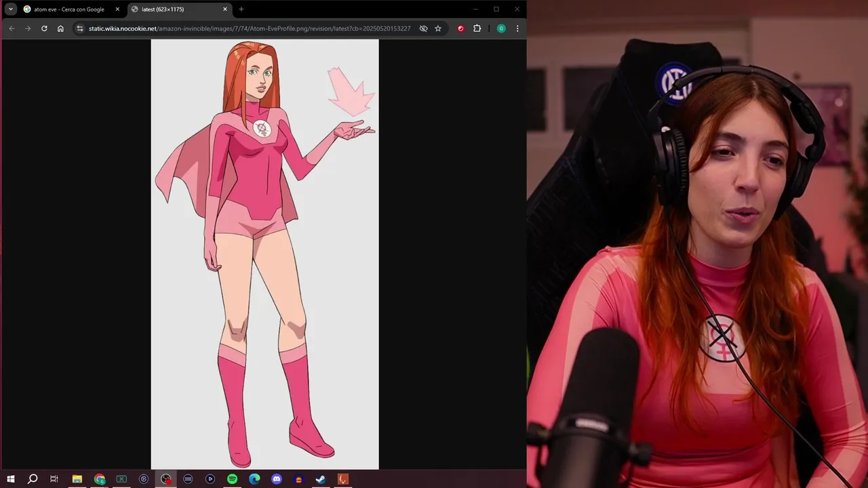868x488 pixels.
Task: Reload the current page
Action: point(44,28)
